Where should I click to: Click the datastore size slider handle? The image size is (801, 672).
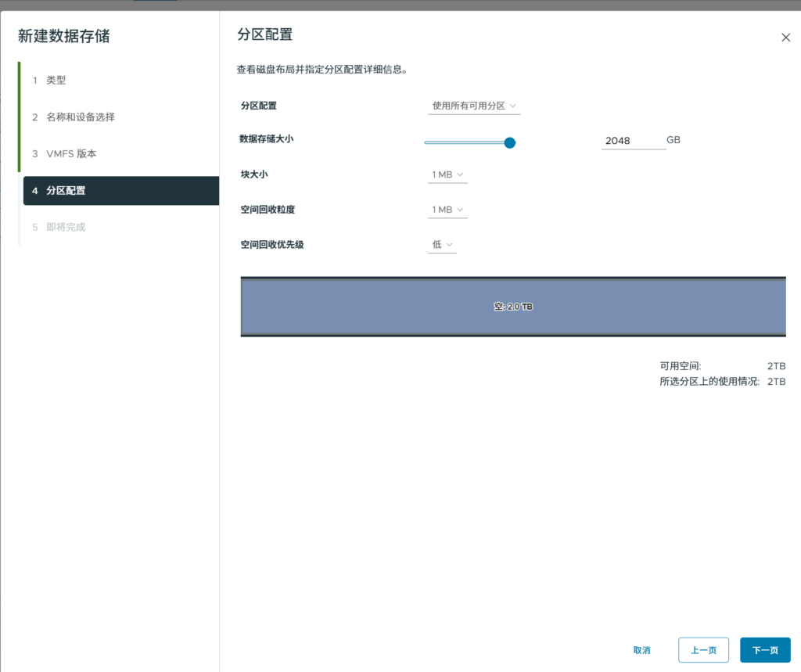pos(510,142)
